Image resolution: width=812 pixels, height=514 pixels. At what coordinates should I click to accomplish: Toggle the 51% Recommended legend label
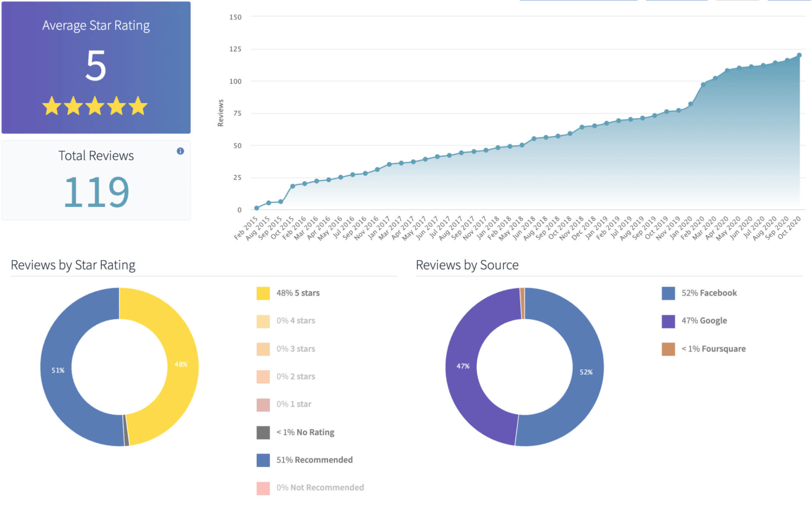pos(314,460)
